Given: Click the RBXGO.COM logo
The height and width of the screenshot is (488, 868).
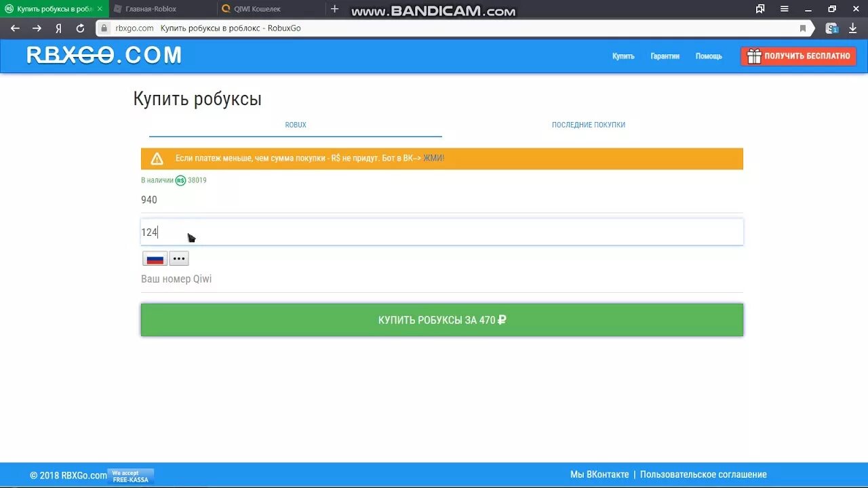Looking at the screenshot, I should (104, 56).
